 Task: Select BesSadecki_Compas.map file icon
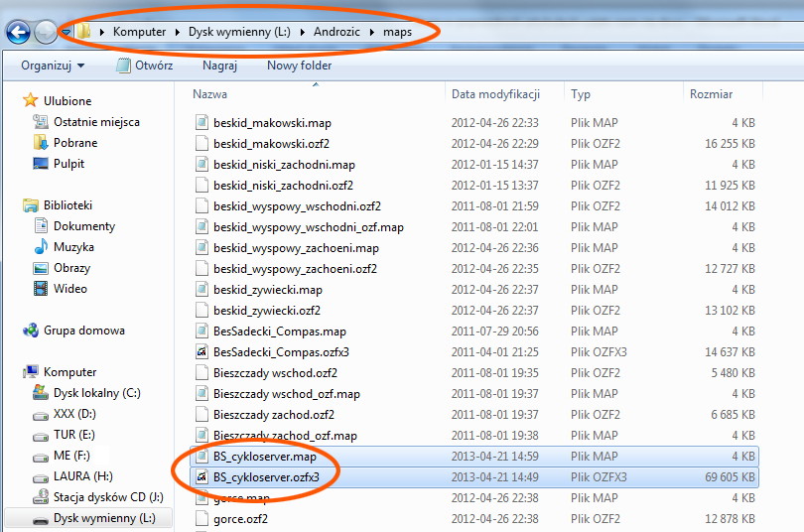point(202,332)
